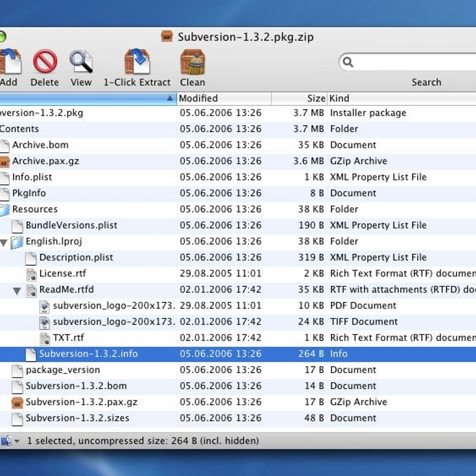Select the PkgInfo file name
This screenshot has width=476, height=476.
29,193
